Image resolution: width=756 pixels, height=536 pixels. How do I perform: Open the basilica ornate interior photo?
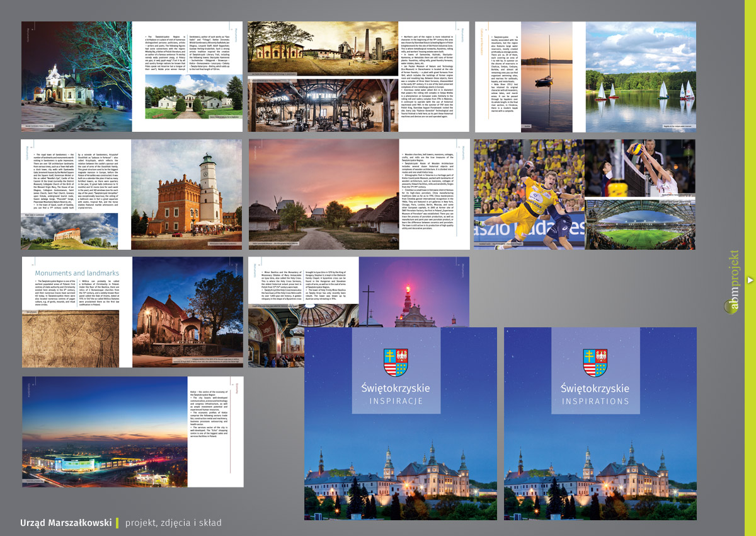click(x=302, y=335)
